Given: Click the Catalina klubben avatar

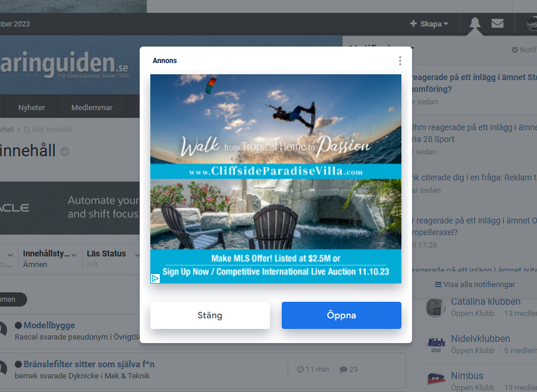Looking at the screenshot, I should pos(436,307).
